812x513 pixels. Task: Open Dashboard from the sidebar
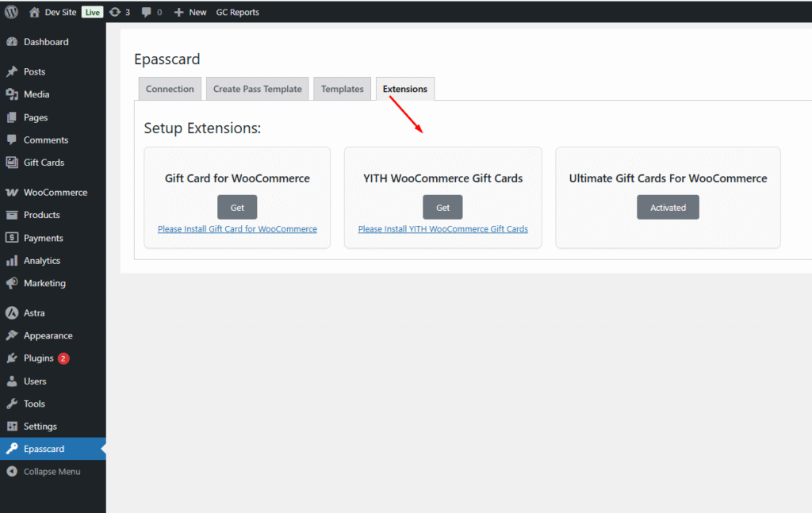pyautogui.click(x=45, y=42)
